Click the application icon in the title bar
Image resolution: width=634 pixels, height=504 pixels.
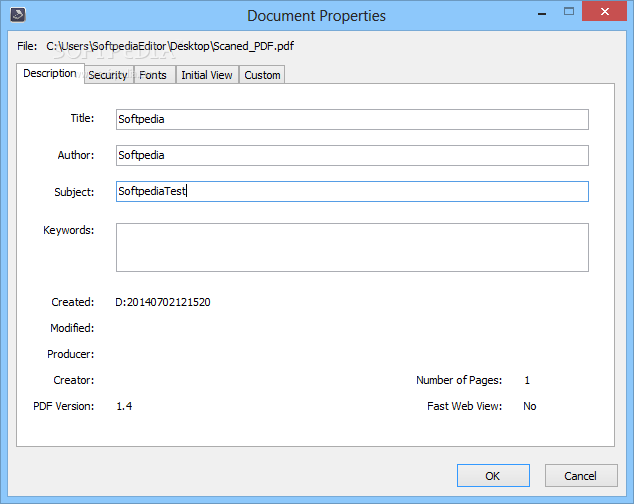pyautogui.click(x=18, y=15)
